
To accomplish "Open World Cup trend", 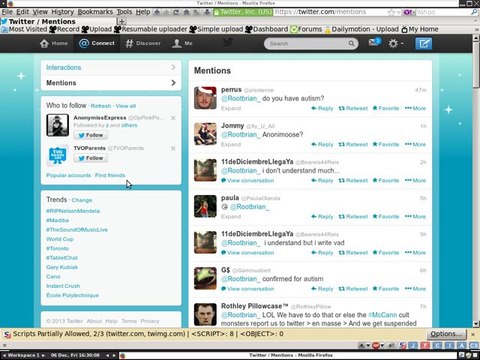I will [x=60, y=239].
